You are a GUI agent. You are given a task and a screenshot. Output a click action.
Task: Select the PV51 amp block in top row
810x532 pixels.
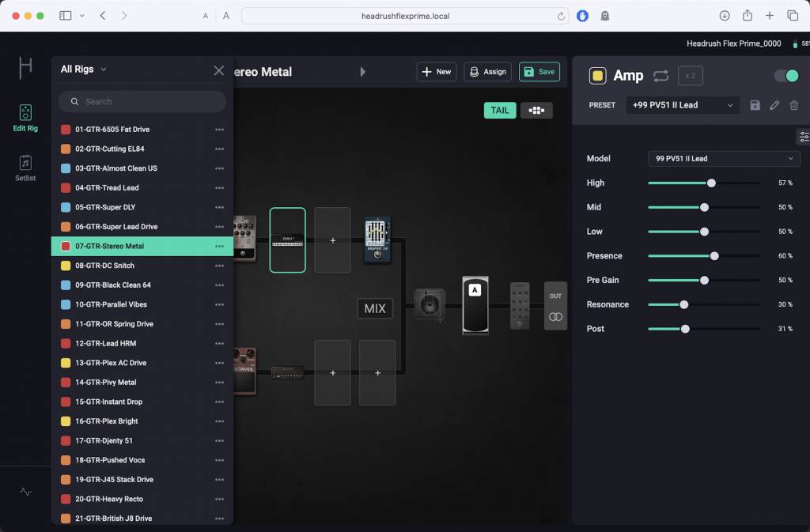(x=287, y=240)
